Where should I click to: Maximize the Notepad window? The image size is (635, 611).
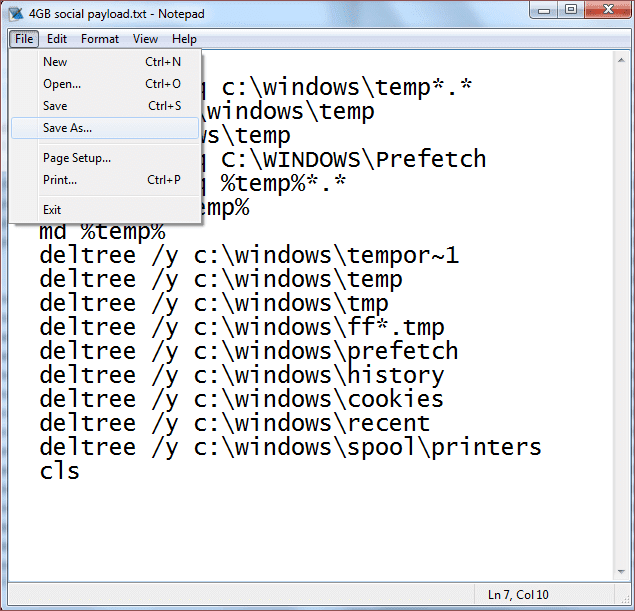pyautogui.click(x=570, y=10)
